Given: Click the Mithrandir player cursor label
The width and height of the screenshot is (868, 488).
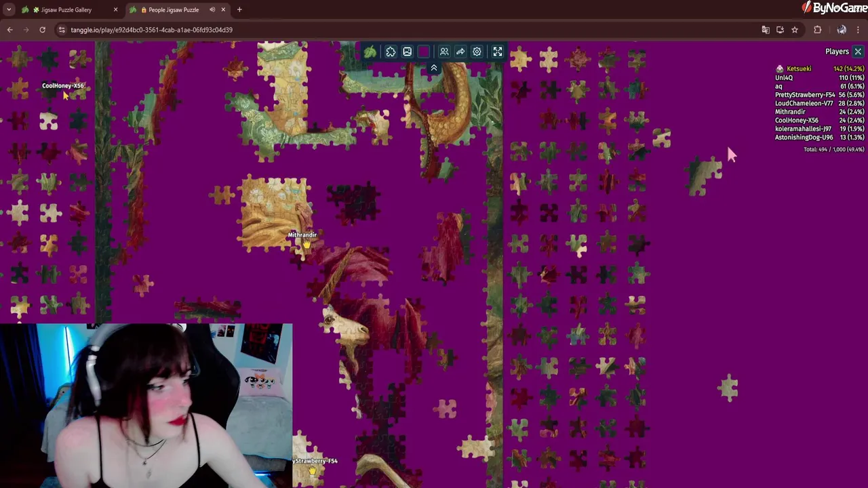Looking at the screenshot, I should click(302, 235).
